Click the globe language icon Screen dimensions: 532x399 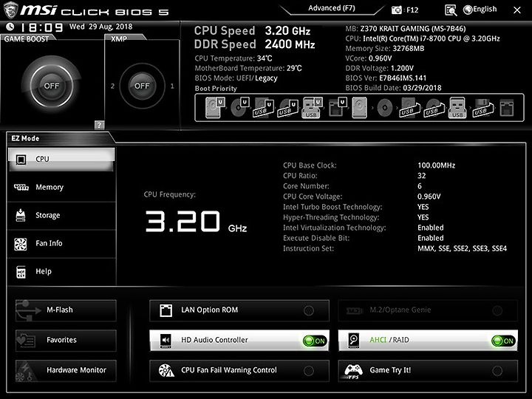click(x=468, y=10)
